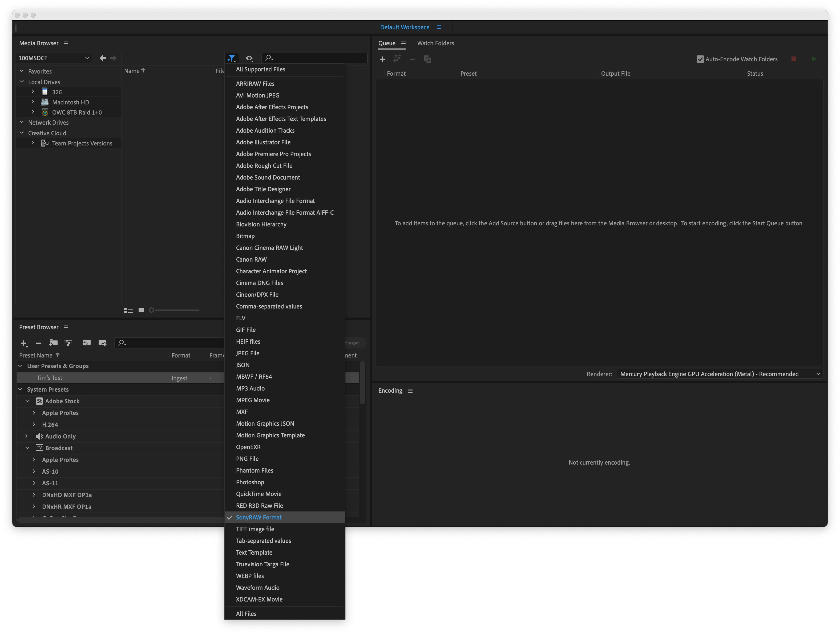Click the Create New Preset plus icon
The width and height of the screenshot is (840, 634).
(x=23, y=343)
